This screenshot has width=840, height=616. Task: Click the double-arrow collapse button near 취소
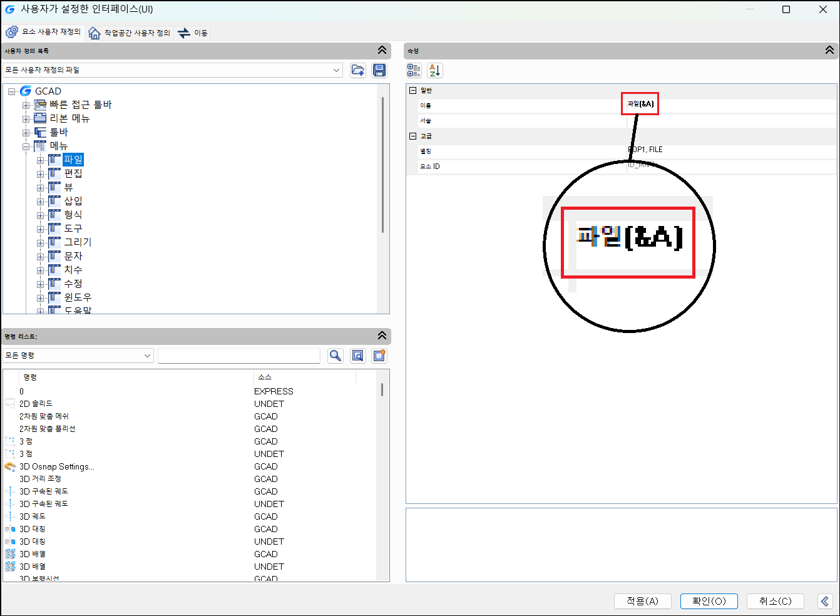click(825, 601)
